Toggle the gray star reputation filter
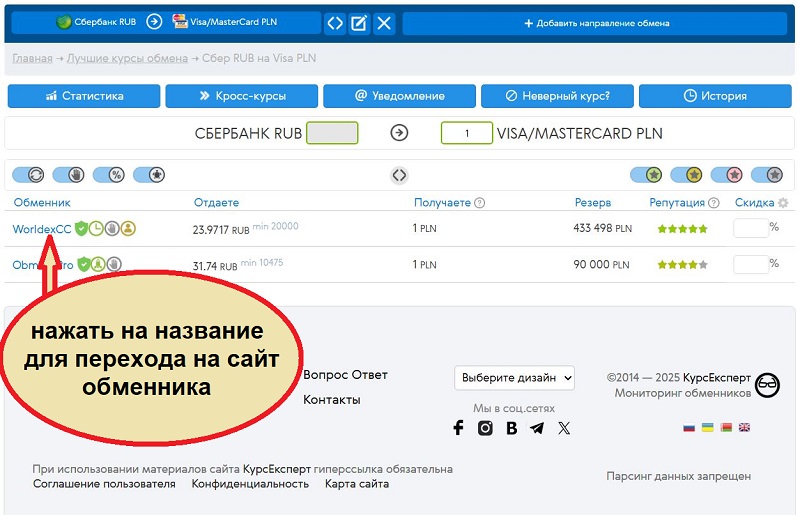The width and height of the screenshot is (800, 515). point(767,175)
